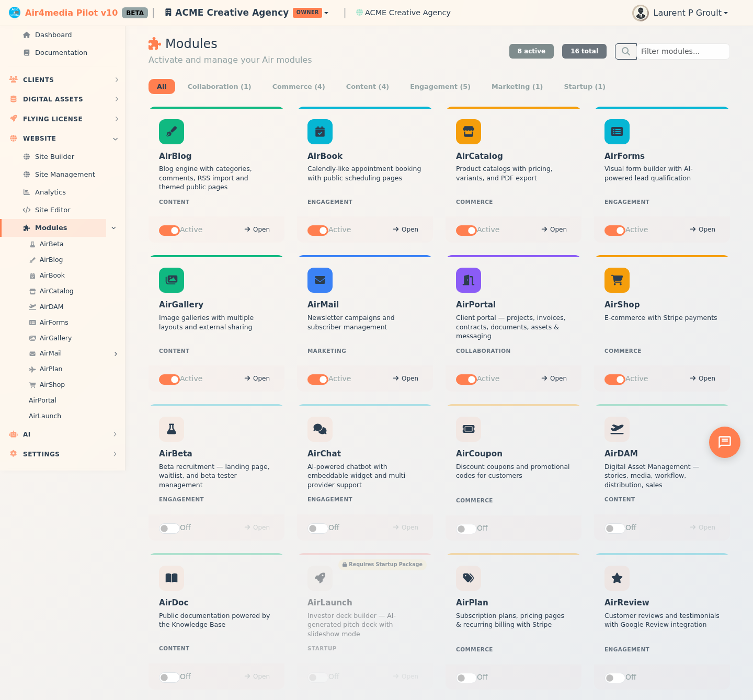This screenshot has height=700, width=753.
Task: Turn on the AirBeta module switch
Action: click(x=169, y=528)
